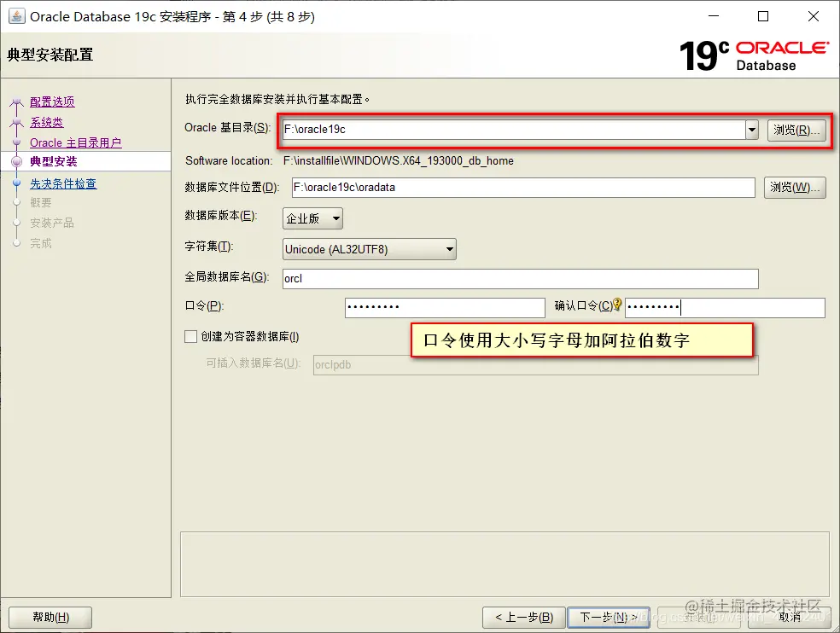This screenshot has width=840, height=633.
Task: Click the confirm password 确认口令 field
Action: 725,307
